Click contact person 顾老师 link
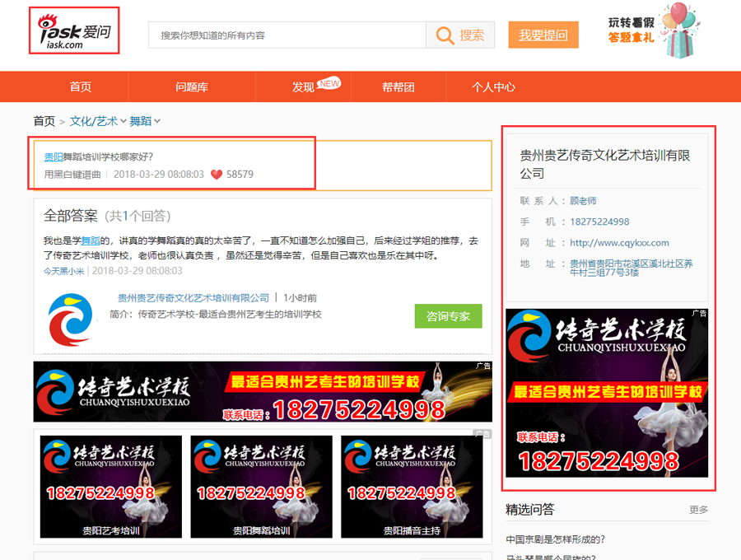Screen dimensions: 741x560 pyautogui.click(x=583, y=201)
